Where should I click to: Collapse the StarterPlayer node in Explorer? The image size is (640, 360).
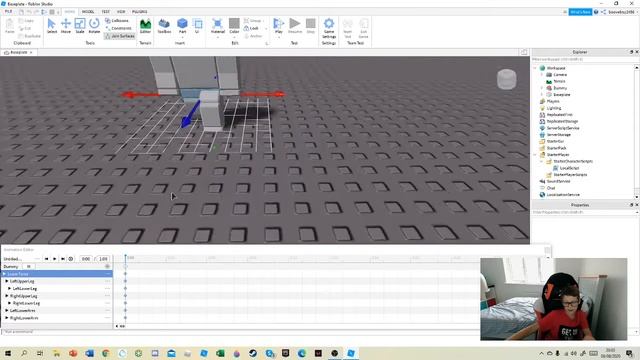coord(536,155)
